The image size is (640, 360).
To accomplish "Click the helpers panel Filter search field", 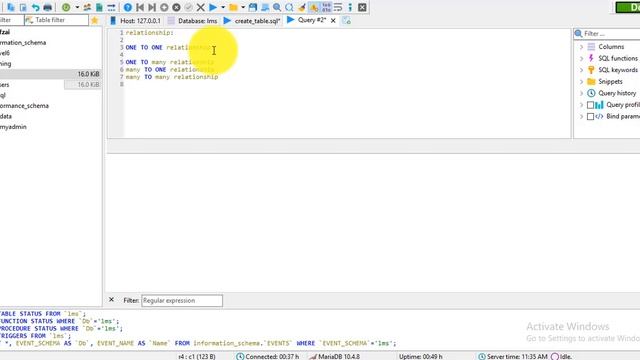I will click(607, 33).
